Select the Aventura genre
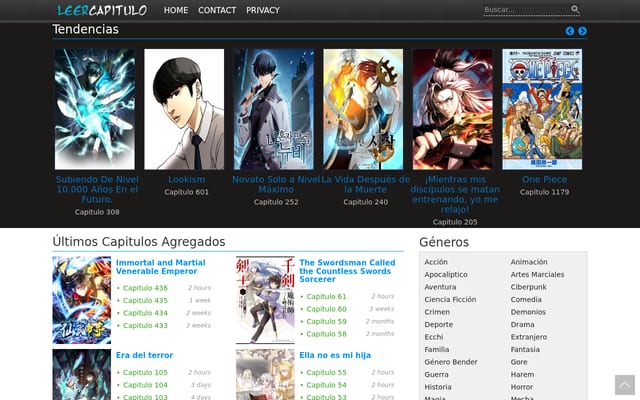The width and height of the screenshot is (640, 400). 440,287
